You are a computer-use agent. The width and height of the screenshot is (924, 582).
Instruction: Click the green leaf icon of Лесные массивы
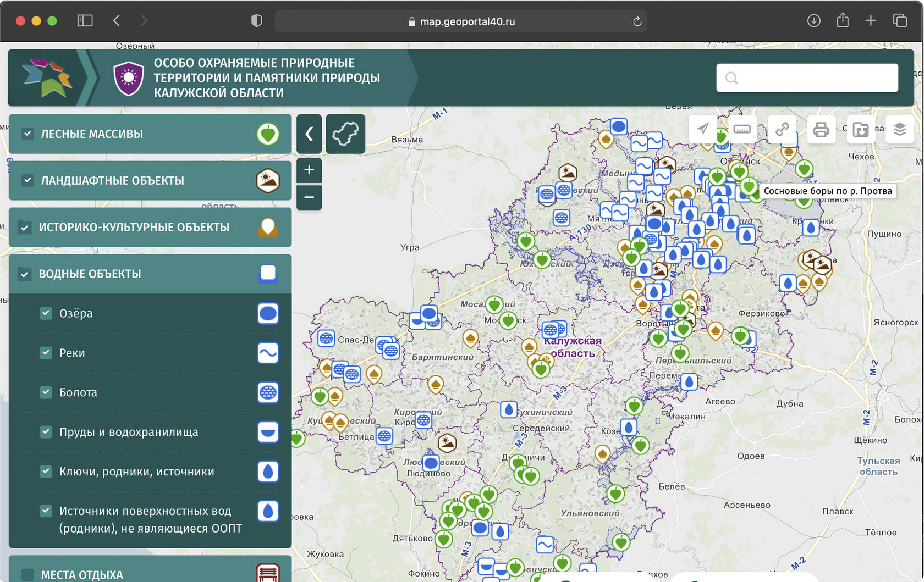click(268, 134)
